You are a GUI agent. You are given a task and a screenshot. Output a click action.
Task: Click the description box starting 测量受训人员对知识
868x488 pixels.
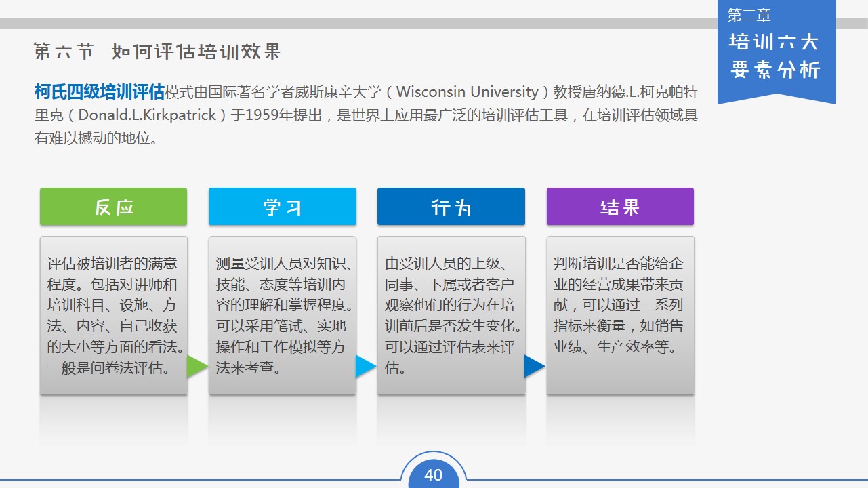click(283, 315)
